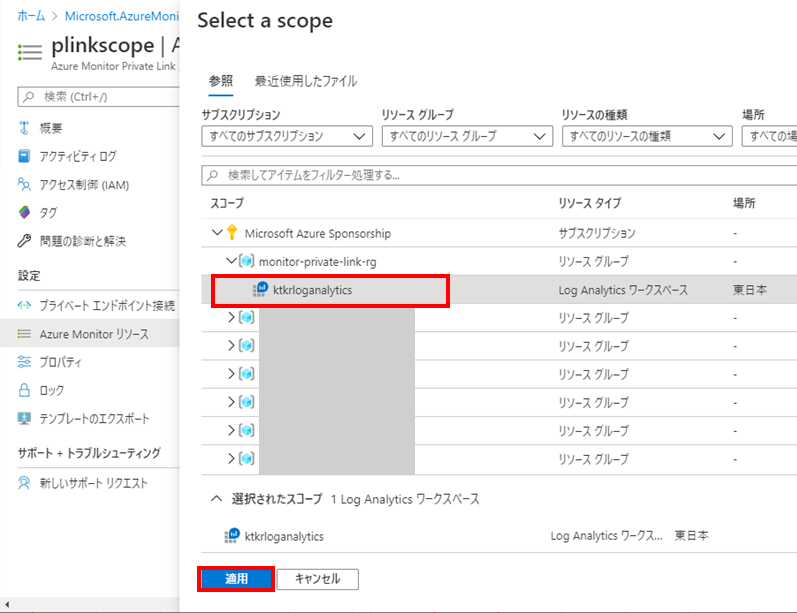Follow the ホーム breadcrumb link
This screenshot has width=797, height=613.
[x=31, y=16]
